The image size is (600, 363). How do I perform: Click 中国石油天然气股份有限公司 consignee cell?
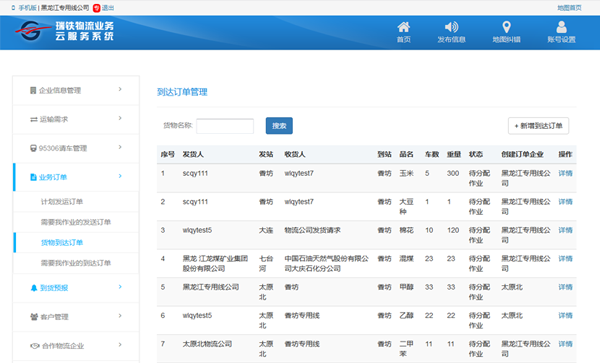(326, 264)
